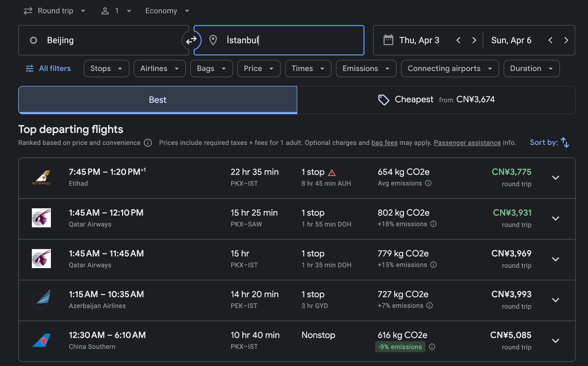588x366 pixels.
Task: Click the 8 hr 45 min AUH layover text
Action: pyautogui.click(x=326, y=184)
